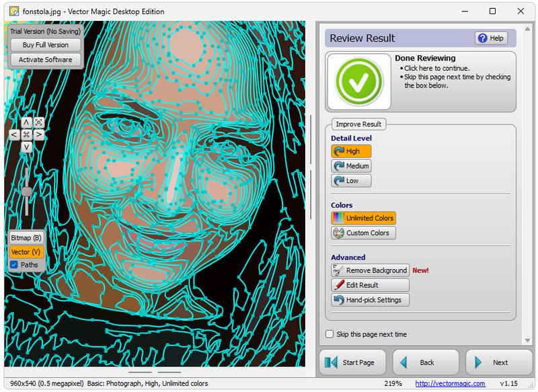538x392 pixels.
Task: Click the Improve Result tab label
Action: tap(358, 124)
